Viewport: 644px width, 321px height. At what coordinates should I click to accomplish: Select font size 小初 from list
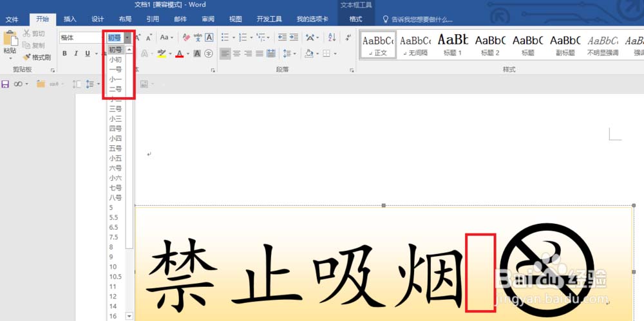click(116, 60)
